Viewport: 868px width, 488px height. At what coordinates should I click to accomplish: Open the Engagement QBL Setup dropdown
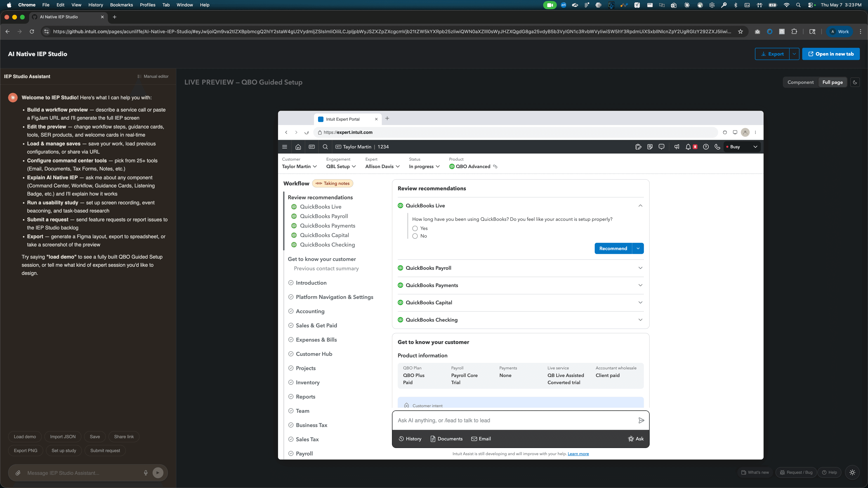(341, 166)
